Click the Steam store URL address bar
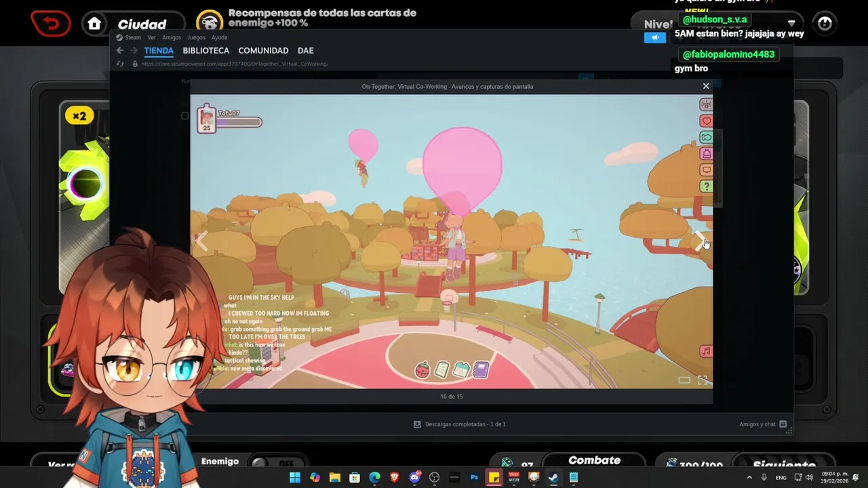 pyautogui.click(x=235, y=64)
